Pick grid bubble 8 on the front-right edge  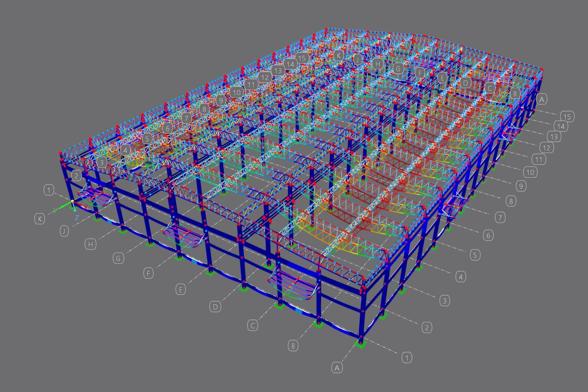pos(511,201)
